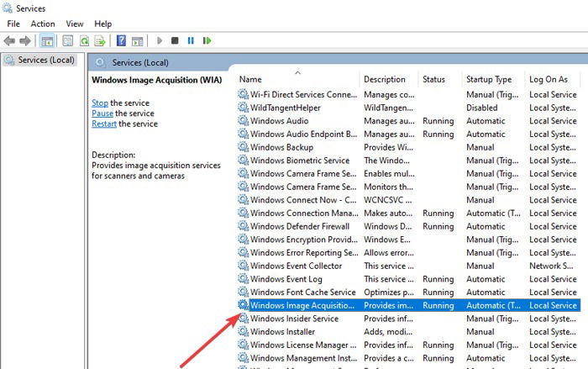Click the Stop Service square icon

tap(175, 40)
